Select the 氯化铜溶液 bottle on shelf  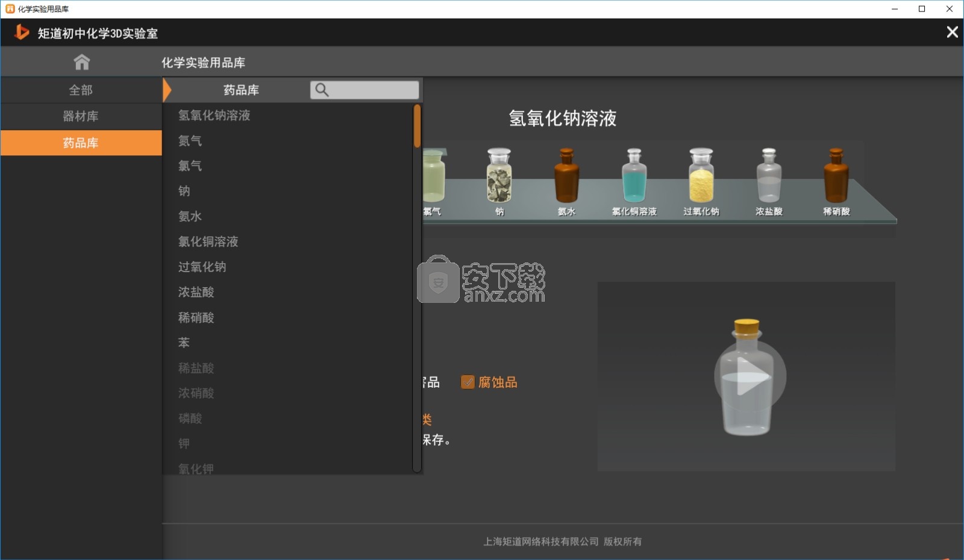(634, 176)
